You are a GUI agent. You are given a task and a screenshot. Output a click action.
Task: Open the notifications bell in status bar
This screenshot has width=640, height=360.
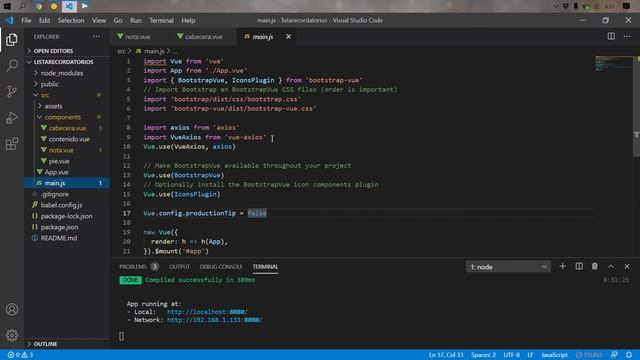click(x=629, y=355)
